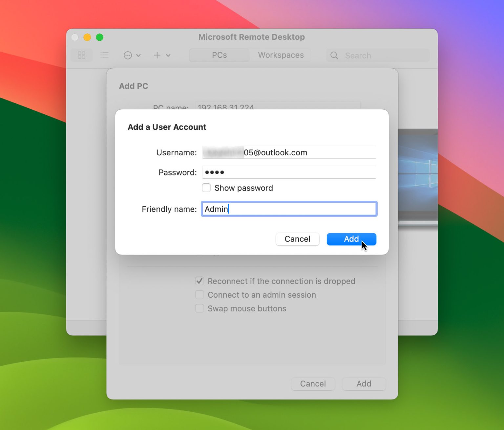Enable Swap mouse buttons
Viewport: 504px width, 430px height.
[199, 308]
